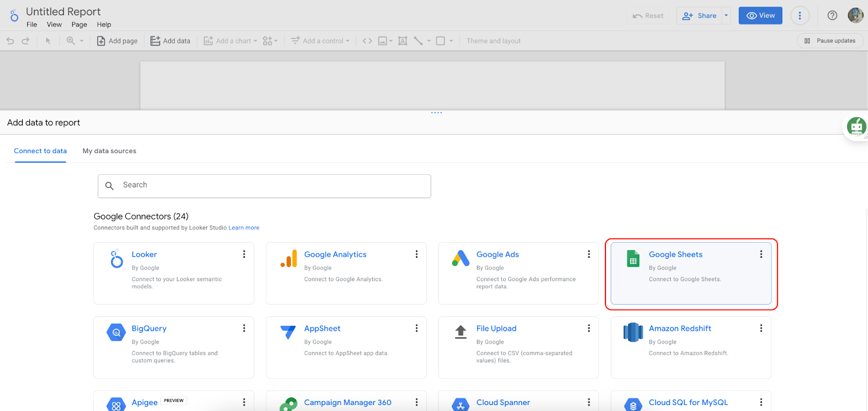Click Add data in the toolbar
Image resolution: width=868 pixels, height=411 pixels.
[170, 41]
